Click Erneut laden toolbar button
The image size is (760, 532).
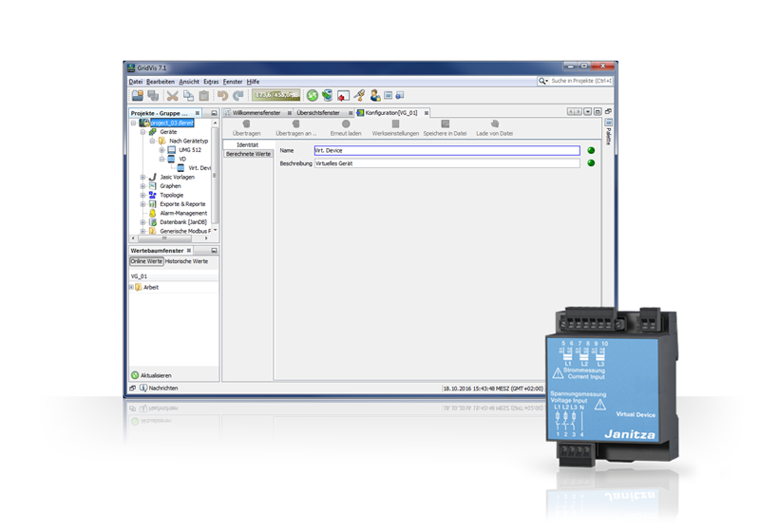346,128
